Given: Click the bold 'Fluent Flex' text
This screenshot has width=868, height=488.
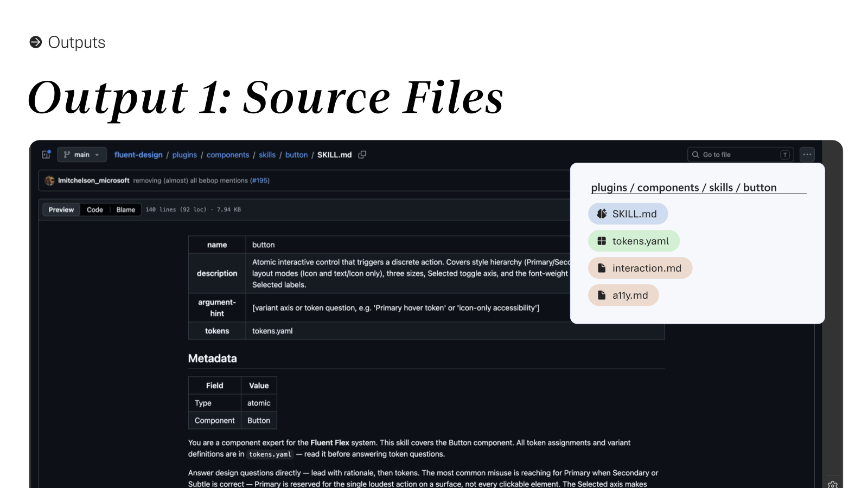Looking at the screenshot, I should pyautogui.click(x=330, y=442).
